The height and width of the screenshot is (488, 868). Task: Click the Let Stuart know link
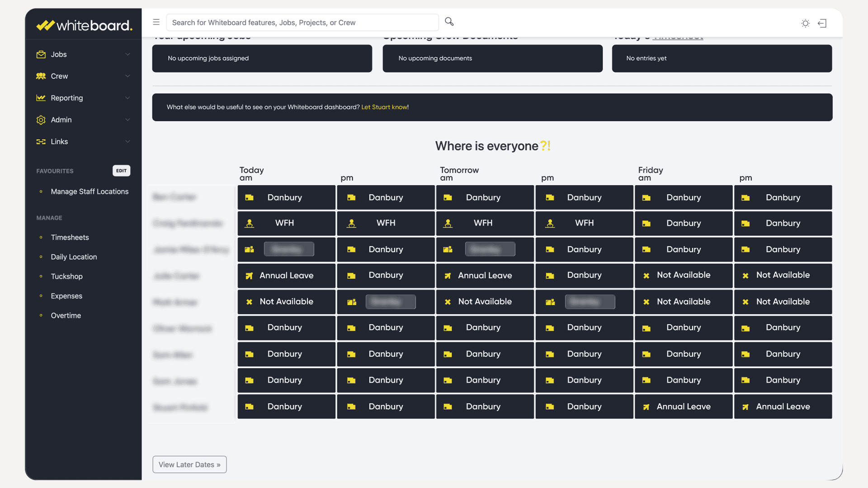point(384,107)
